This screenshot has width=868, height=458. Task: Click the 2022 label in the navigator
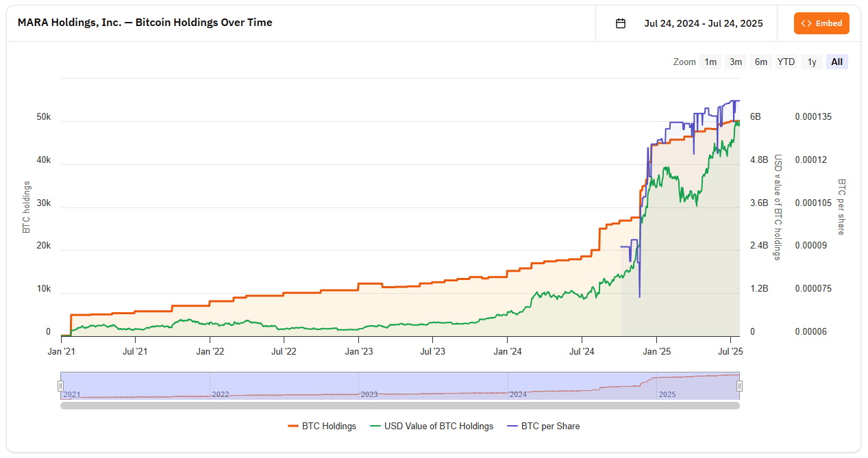click(221, 394)
